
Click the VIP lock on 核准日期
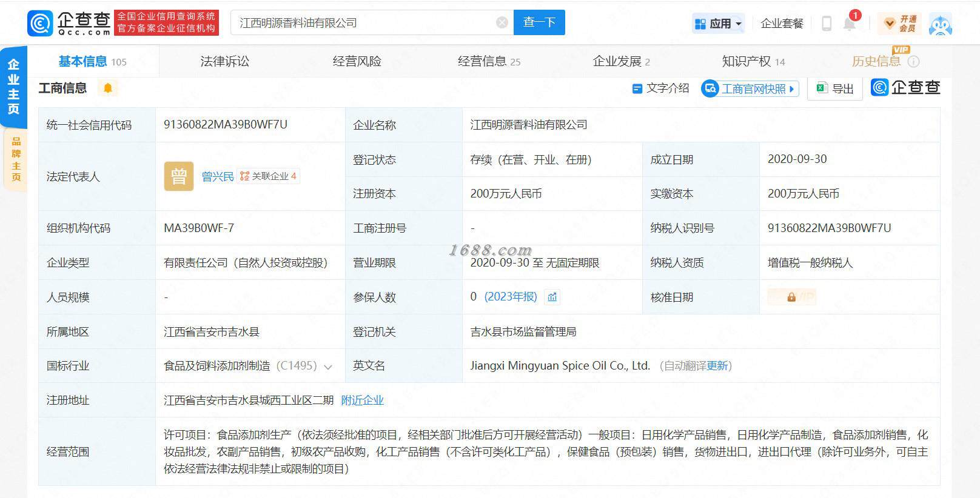[x=791, y=297]
